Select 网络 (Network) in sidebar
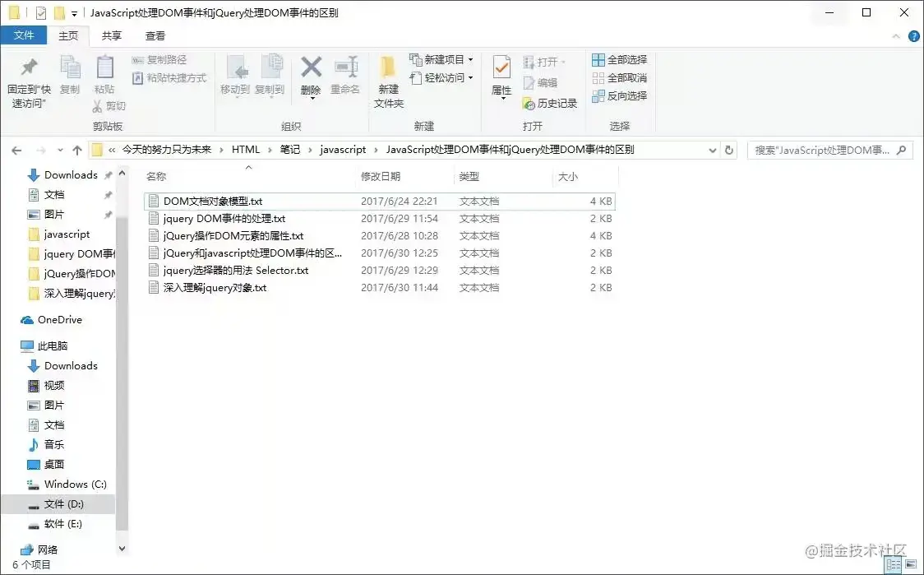Screen dimensions: 924x575 (x=47, y=549)
